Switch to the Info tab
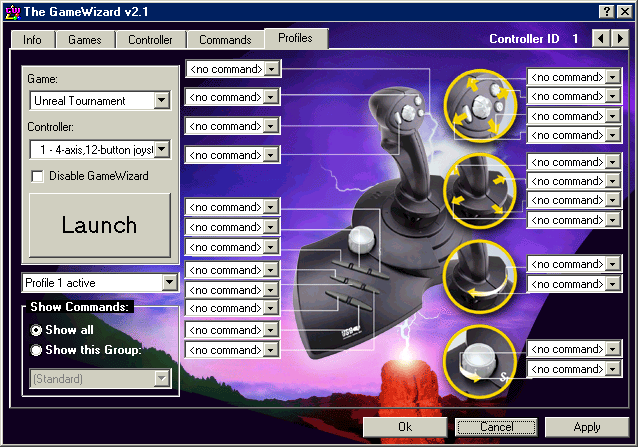This screenshot has height=447, width=638. (33, 40)
